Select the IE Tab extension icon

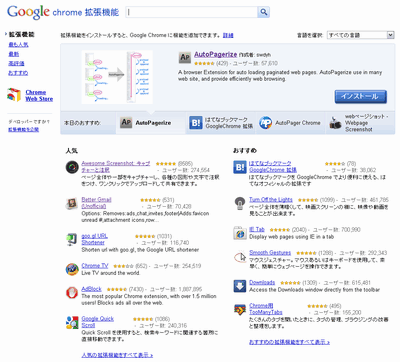(x=240, y=233)
